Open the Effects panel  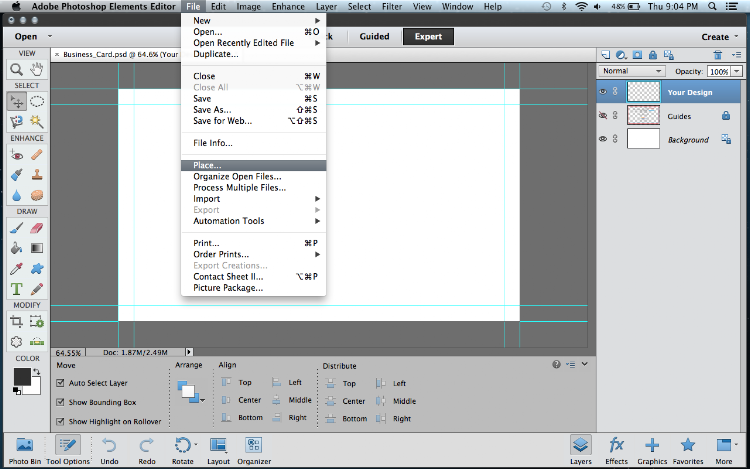point(616,450)
